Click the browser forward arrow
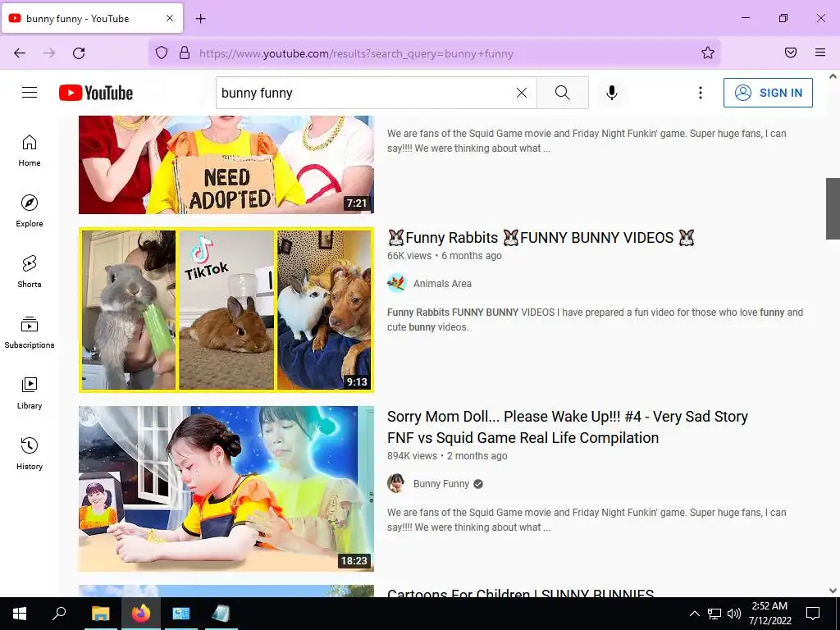This screenshot has width=840, height=630. pyautogui.click(x=49, y=53)
